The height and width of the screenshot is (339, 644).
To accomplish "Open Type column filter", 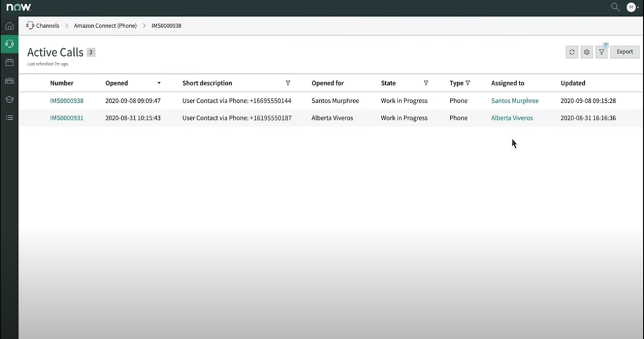I will click(x=467, y=83).
